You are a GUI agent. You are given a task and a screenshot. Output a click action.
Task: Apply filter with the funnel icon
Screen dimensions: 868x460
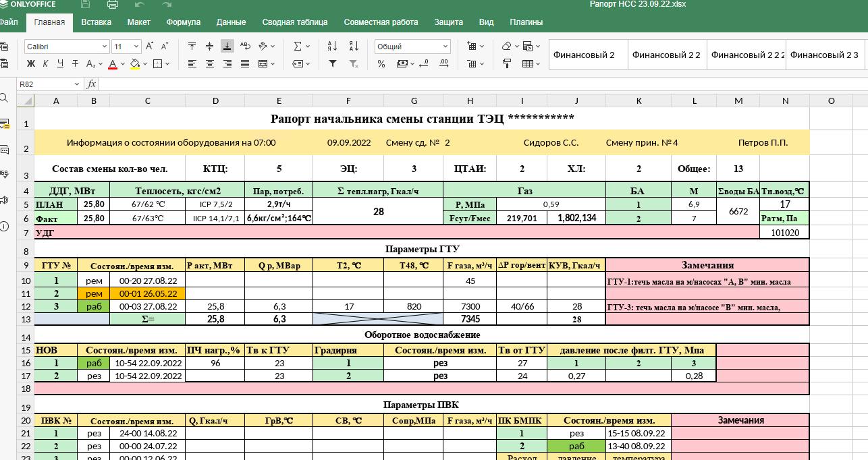(x=332, y=64)
